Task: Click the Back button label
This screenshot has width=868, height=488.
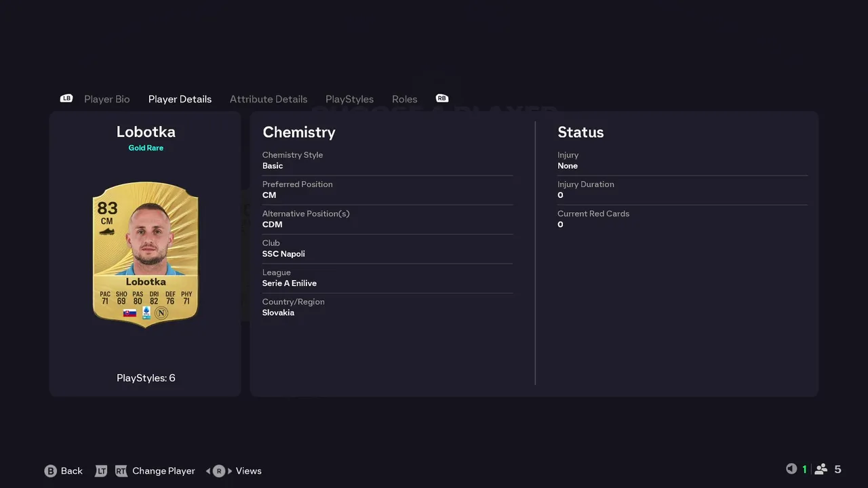Action: click(x=72, y=471)
